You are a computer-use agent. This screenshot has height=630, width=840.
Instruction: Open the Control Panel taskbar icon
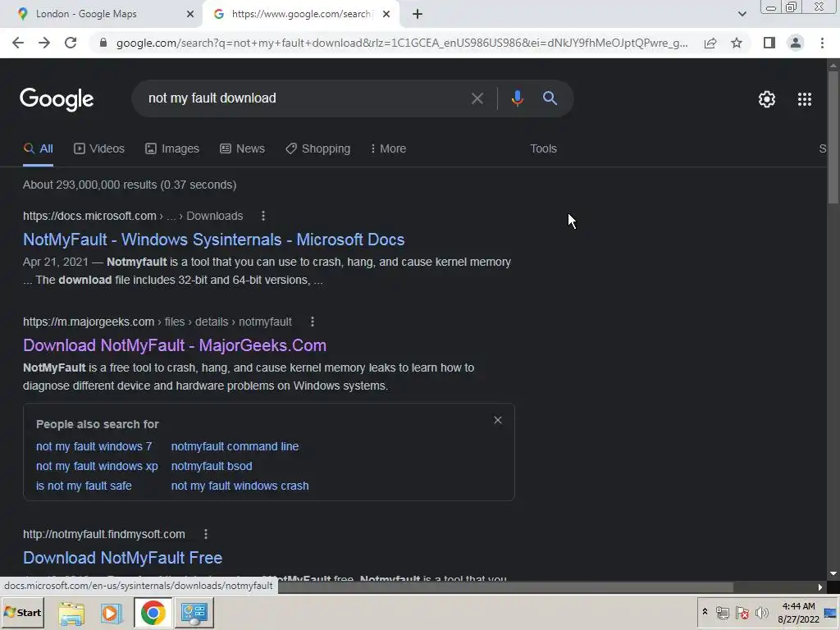(194, 613)
